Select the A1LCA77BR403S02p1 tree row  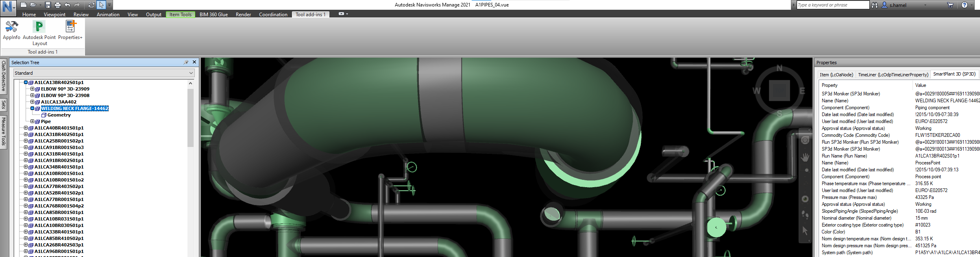pyautogui.click(x=59, y=186)
